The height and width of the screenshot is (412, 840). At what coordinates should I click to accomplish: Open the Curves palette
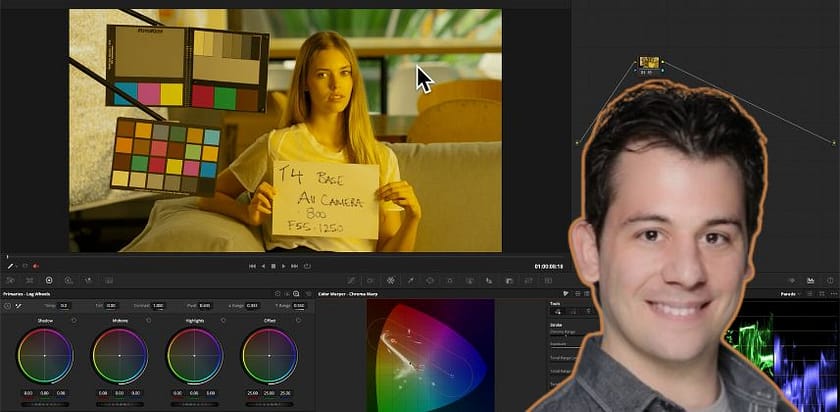[x=351, y=280]
